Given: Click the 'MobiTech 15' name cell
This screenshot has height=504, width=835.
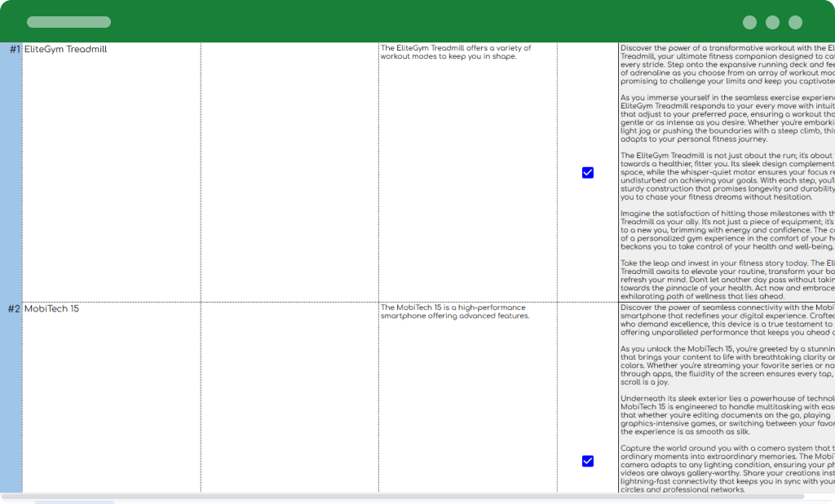Looking at the screenshot, I should tap(111, 397).
